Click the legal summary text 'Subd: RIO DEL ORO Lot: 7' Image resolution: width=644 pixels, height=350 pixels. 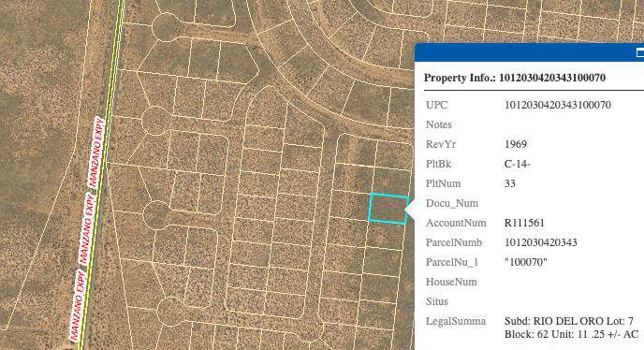pyautogui.click(x=569, y=321)
